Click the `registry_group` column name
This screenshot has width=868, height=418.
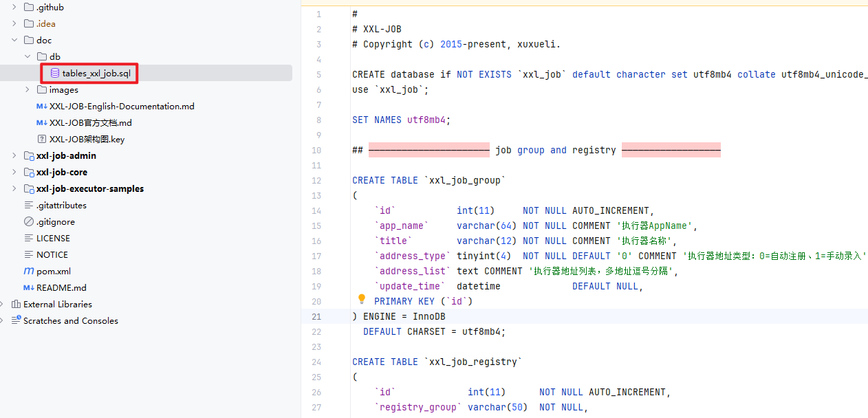click(418, 407)
